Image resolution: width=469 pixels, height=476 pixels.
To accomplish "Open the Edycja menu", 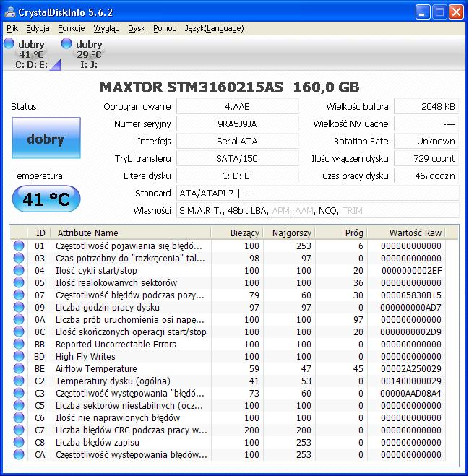I will (x=38, y=28).
